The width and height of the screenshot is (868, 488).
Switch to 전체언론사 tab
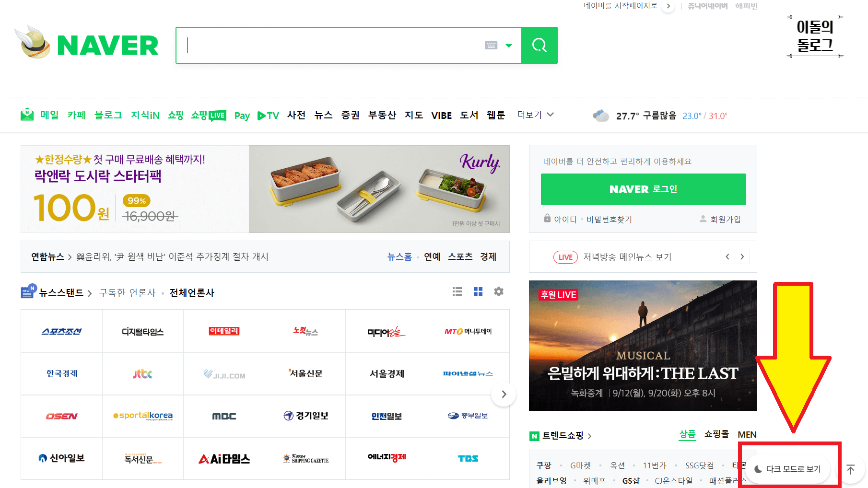(192, 292)
